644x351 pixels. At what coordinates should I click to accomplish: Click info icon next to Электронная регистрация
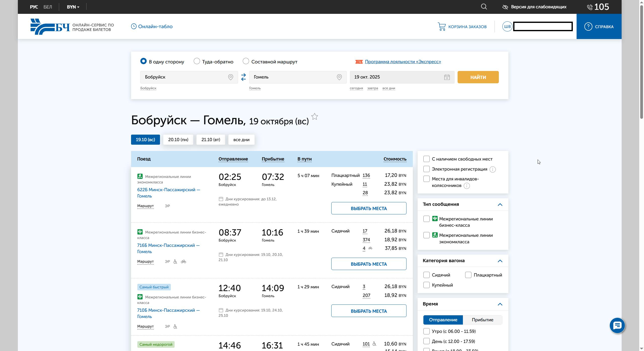click(x=493, y=169)
